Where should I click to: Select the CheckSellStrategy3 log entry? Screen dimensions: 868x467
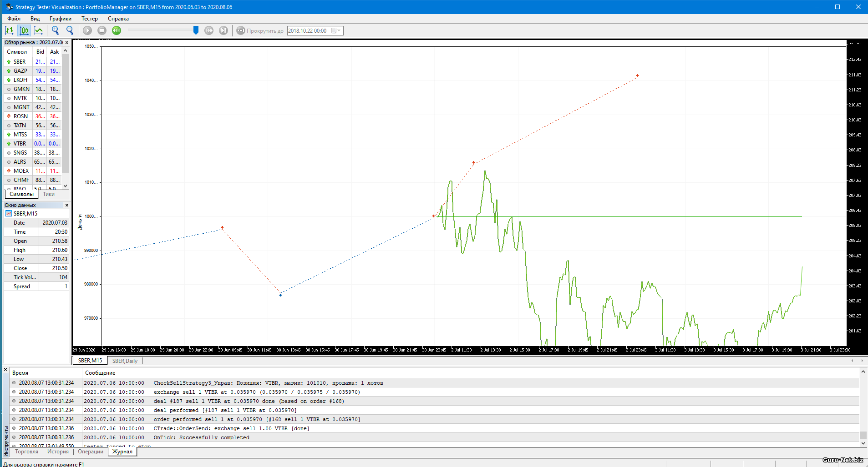pyautogui.click(x=435, y=383)
